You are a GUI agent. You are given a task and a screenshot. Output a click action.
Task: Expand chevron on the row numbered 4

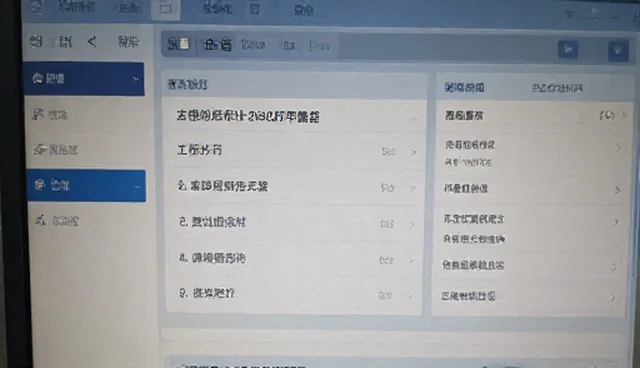click(411, 260)
